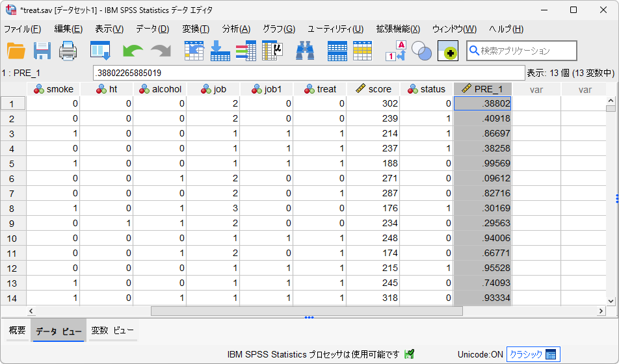
Task: Open the データ menu
Action: 152,29
